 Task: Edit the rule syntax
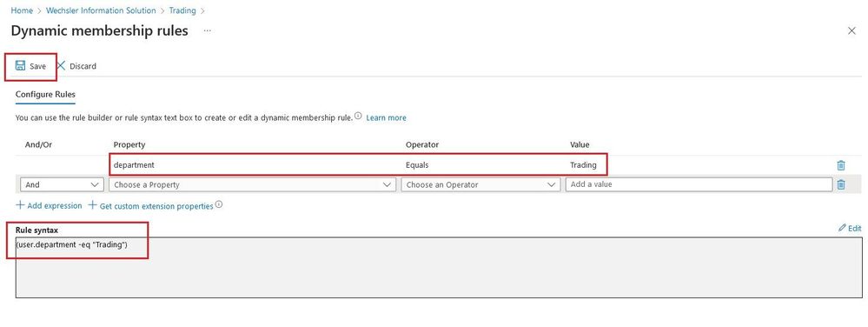851,228
